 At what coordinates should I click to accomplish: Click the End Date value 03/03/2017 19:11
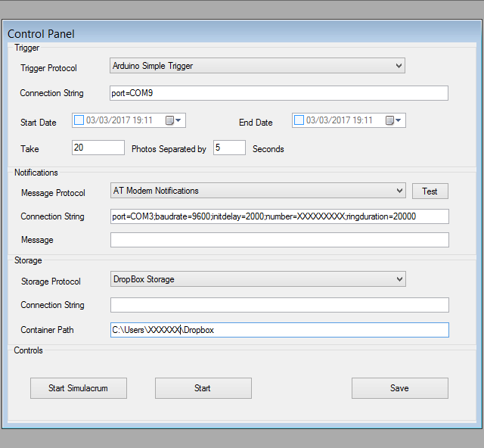[340, 120]
